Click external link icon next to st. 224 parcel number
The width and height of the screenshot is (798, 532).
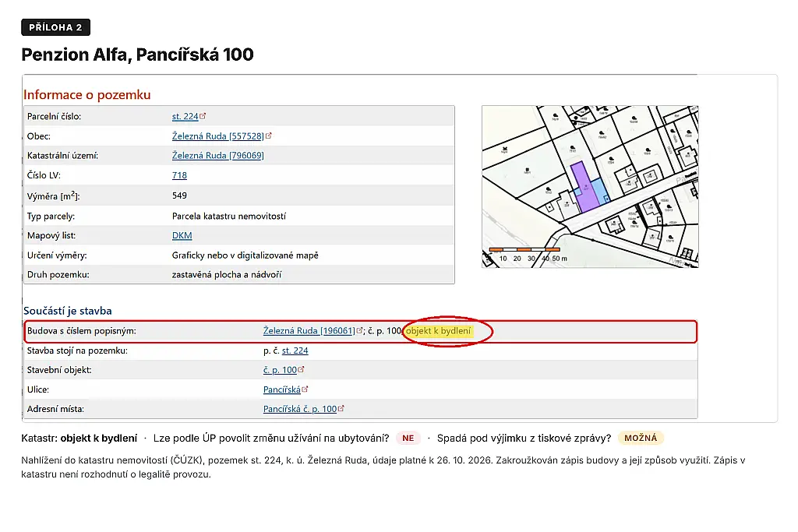pos(203,116)
